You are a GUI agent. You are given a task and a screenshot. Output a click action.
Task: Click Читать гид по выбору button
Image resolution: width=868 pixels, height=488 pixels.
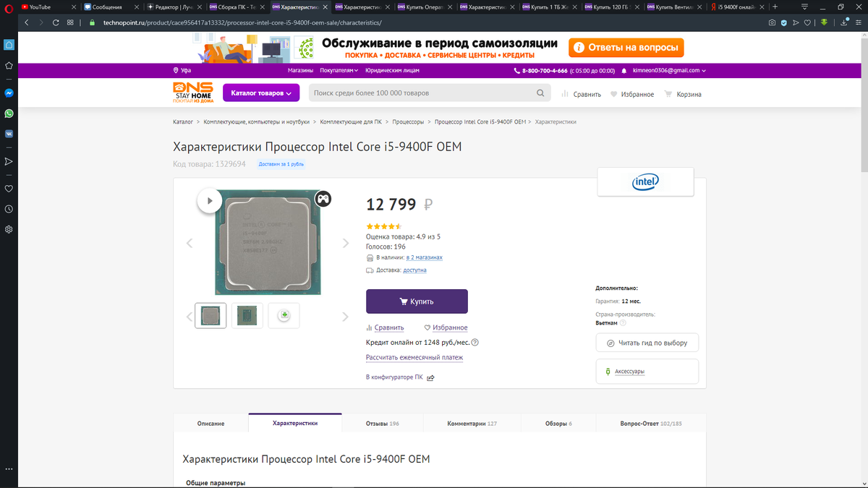[647, 343]
